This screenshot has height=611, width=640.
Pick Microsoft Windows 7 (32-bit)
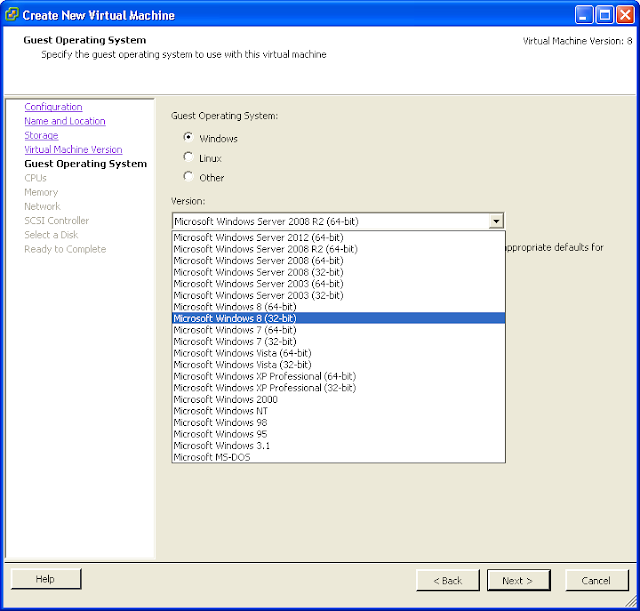tap(338, 341)
